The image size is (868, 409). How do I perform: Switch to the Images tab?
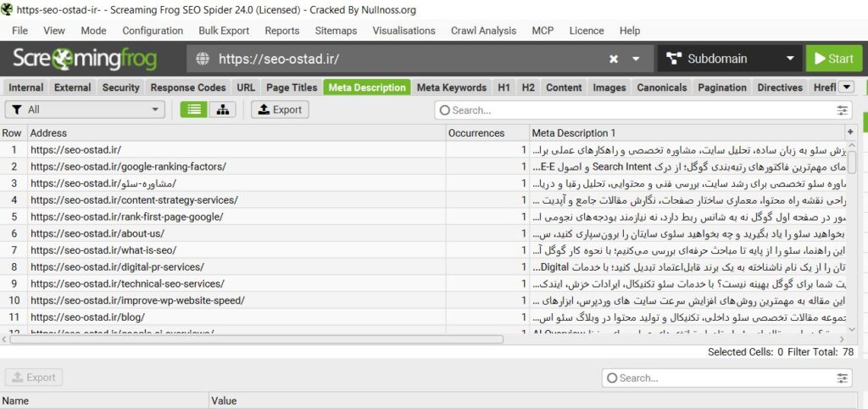[609, 87]
